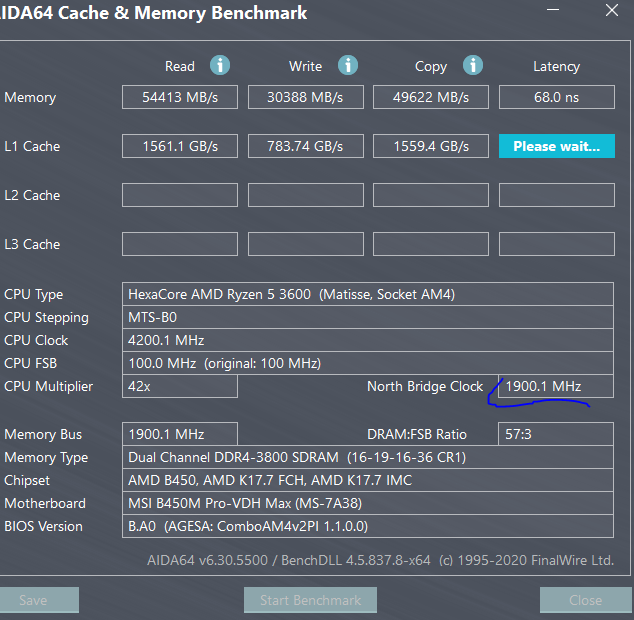Click the empty L3 Cache Read cell
Image resolution: width=634 pixels, height=620 pixels.
pos(180,244)
